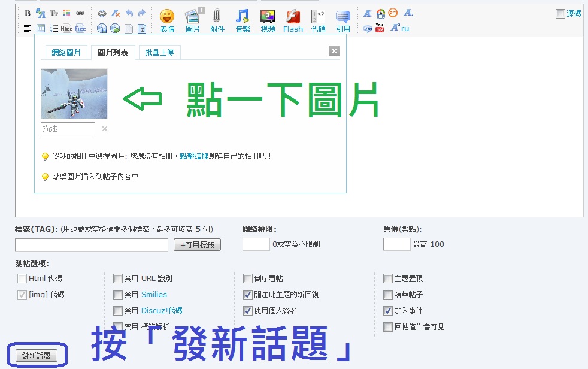
Task: Open the 附件 attachment tool
Action: tap(217, 21)
